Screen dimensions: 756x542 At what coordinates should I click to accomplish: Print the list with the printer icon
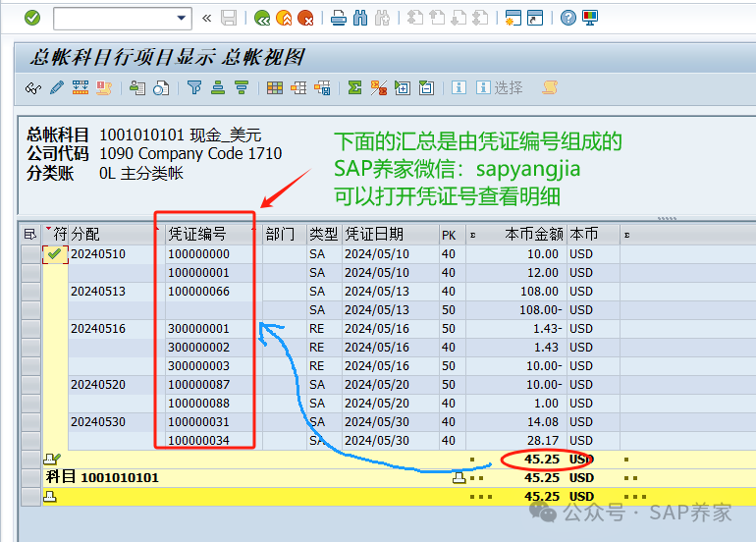click(x=339, y=19)
